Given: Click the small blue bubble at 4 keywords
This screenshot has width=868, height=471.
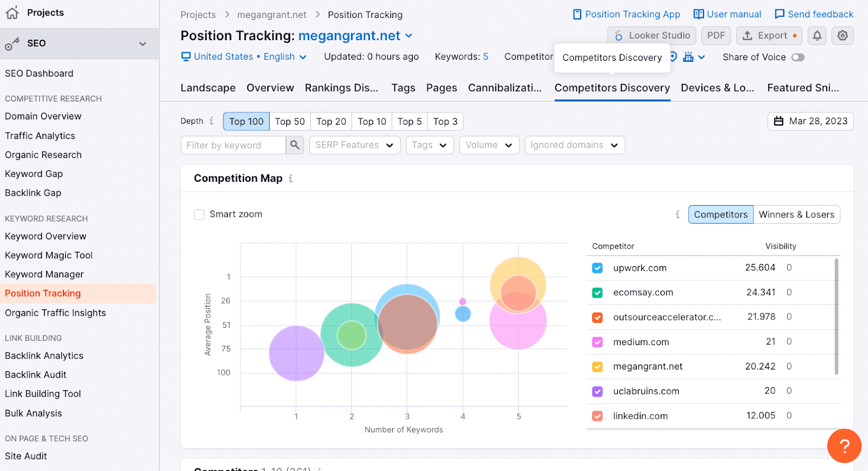Looking at the screenshot, I should (463, 314).
